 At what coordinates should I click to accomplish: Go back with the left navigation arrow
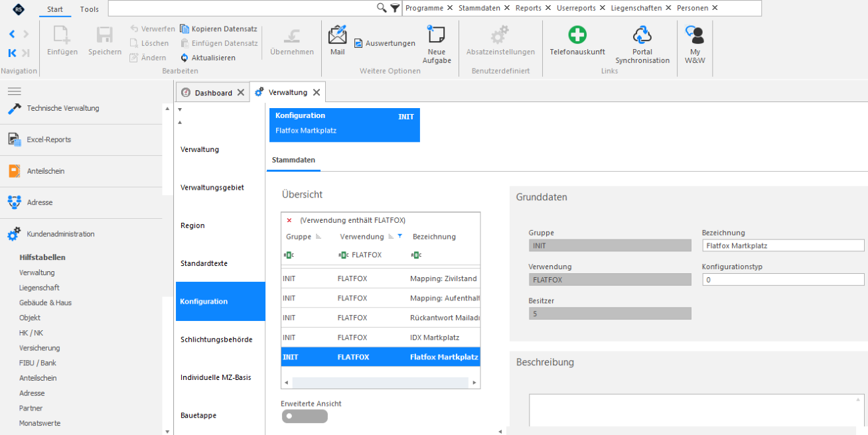13,34
